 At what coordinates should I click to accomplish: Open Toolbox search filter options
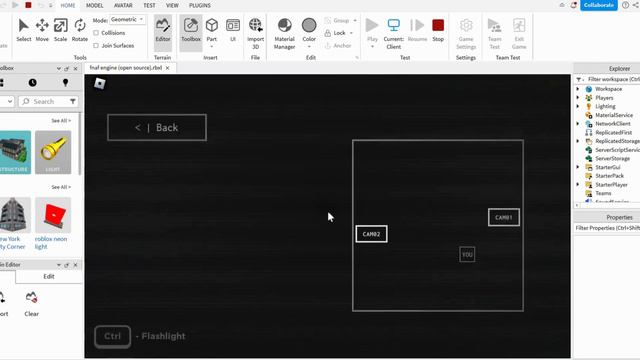[x=73, y=101]
